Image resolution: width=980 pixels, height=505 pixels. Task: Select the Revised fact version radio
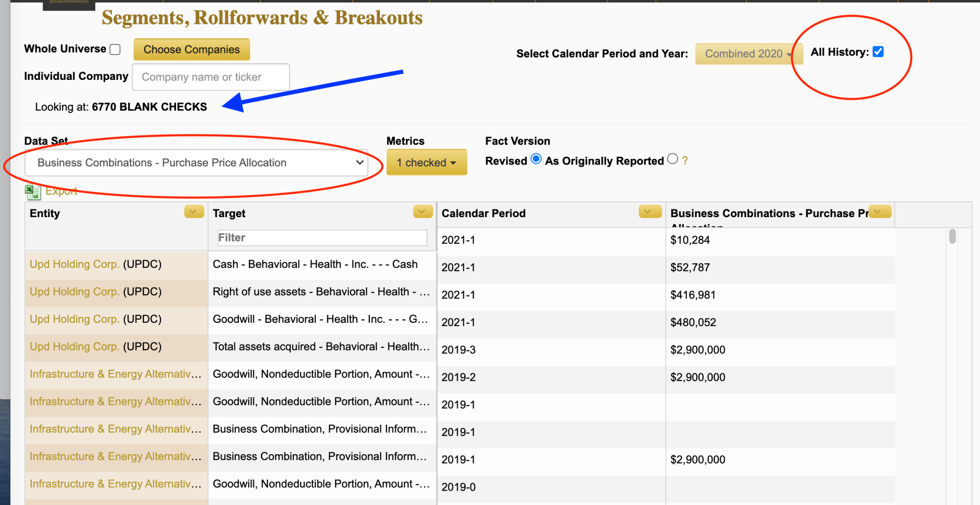point(536,159)
